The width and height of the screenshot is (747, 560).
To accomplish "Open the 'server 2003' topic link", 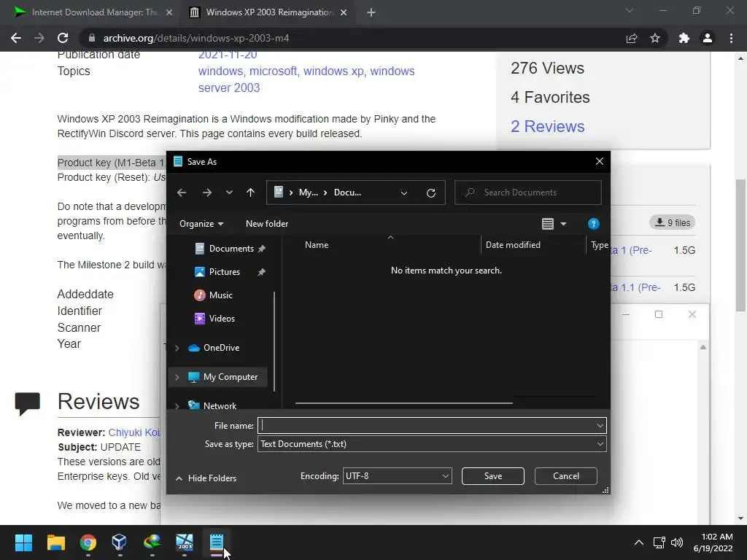I will tap(228, 87).
